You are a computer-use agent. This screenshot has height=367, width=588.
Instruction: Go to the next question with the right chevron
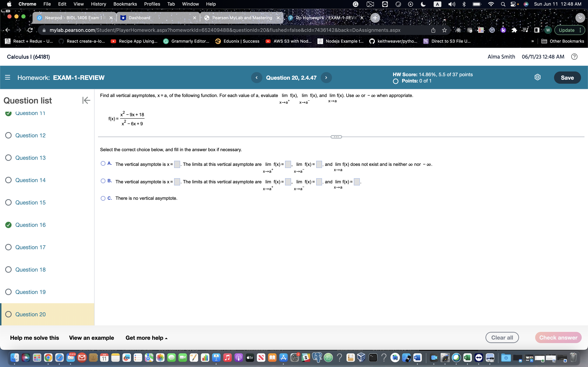click(x=326, y=77)
